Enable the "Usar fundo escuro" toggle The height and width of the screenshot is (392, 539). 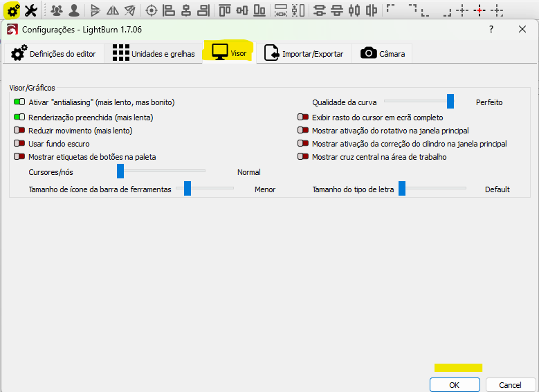(19, 144)
